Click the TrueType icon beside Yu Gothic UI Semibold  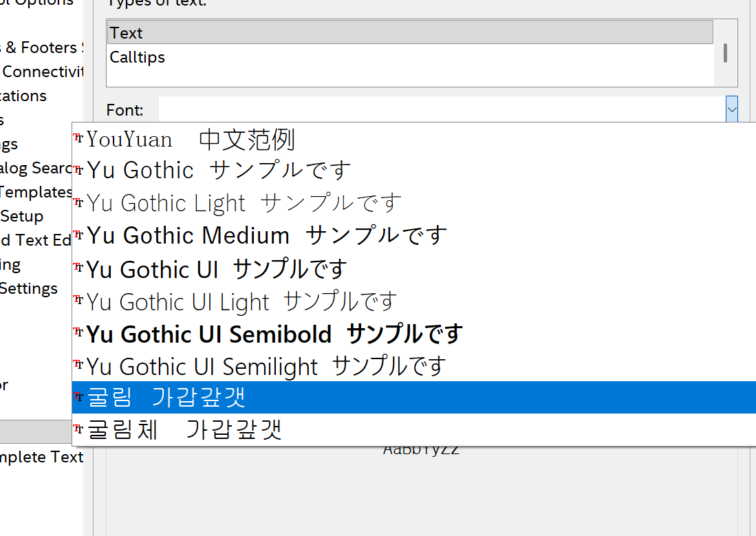pos(78,334)
